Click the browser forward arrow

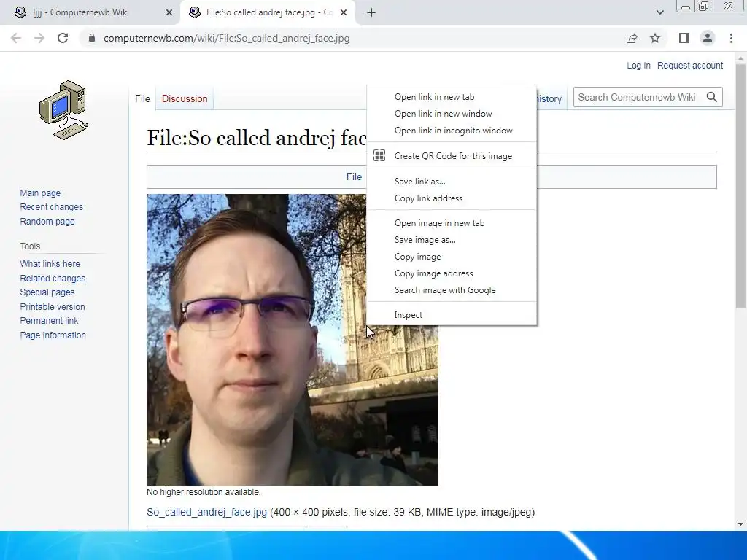[x=39, y=38]
